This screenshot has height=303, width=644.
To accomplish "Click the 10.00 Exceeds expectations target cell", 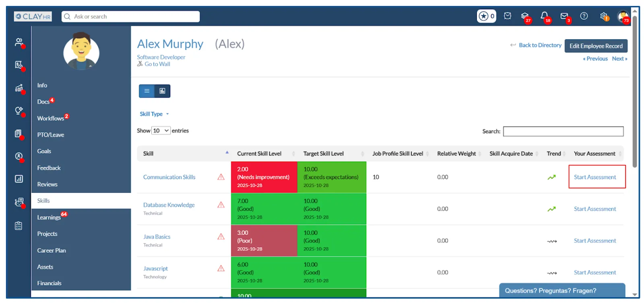I will coord(332,177).
